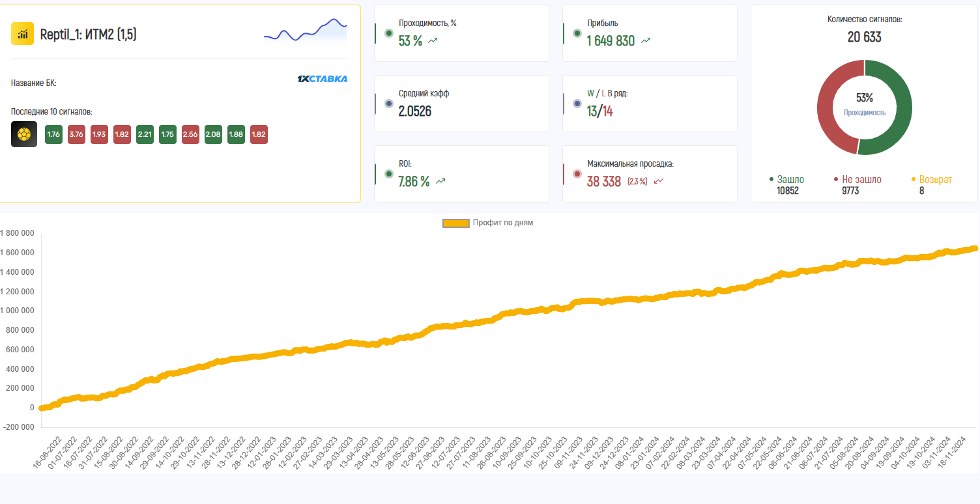Click the blue dot in Средний кэфф card
Viewport: 980px width, 504px height.
389,104
